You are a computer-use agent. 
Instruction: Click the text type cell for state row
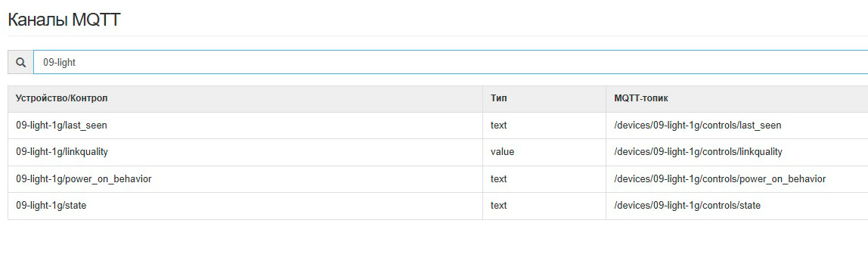coord(544,206)
